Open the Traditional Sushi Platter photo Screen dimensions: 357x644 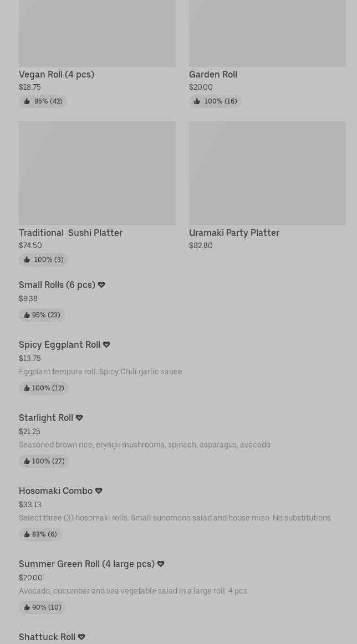pos(97,173)
